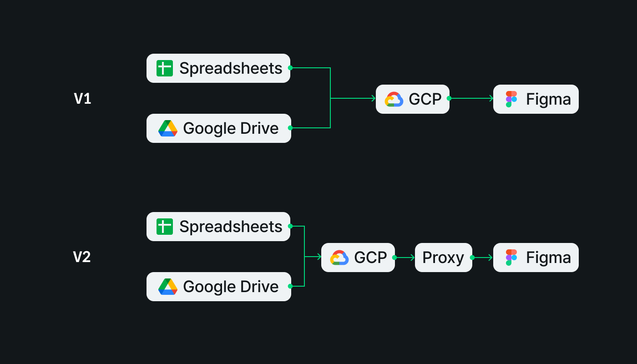The image size is (637, 364).
Task: Click the Google Drive text in V2 node
Action: click(x=231, y=287)
